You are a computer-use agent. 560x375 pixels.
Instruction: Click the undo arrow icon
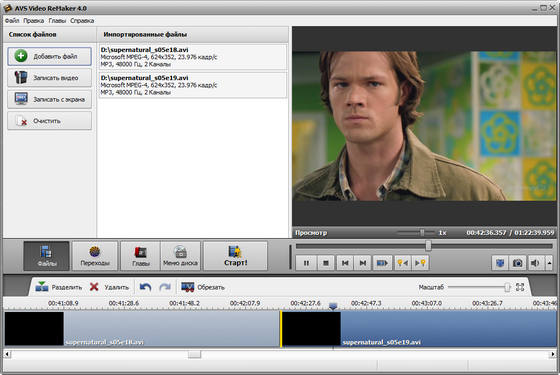click(x=145, y=287)
